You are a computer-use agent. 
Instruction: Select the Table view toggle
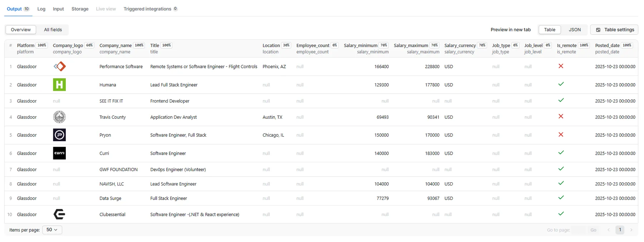coord(550,30)
